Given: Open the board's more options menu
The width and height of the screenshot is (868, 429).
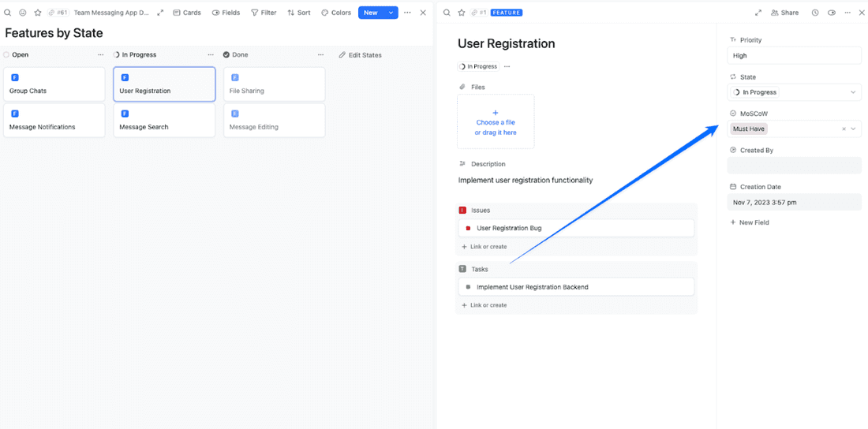Looking at the screenshot, I should point(407,12).
